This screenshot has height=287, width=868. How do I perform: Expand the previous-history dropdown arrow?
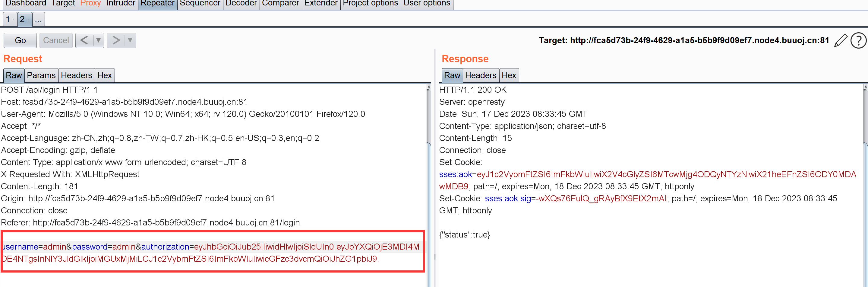point(98,40)
